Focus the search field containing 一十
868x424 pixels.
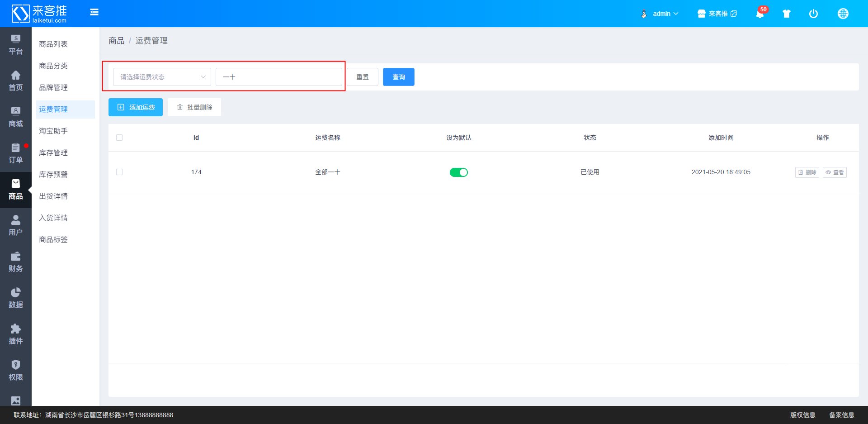click(x=279, y=77)
